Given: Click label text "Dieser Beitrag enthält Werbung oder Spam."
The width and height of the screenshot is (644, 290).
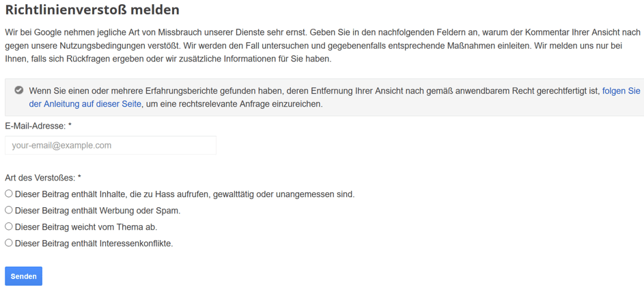Looking at the screenshot, I should pyautogui.click(x=98, y=211).
